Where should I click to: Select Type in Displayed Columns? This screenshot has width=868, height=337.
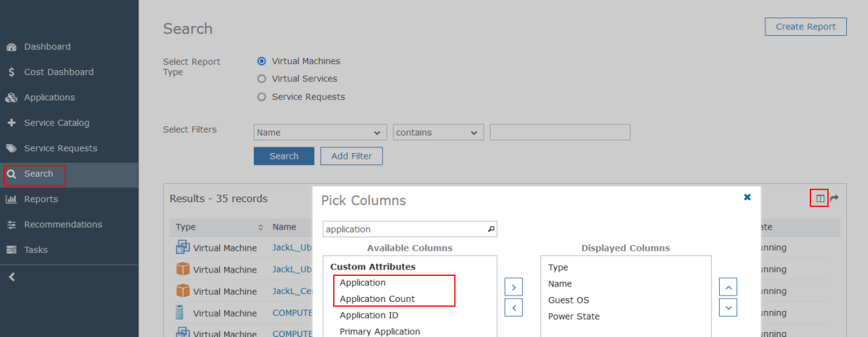pos(558,267)
